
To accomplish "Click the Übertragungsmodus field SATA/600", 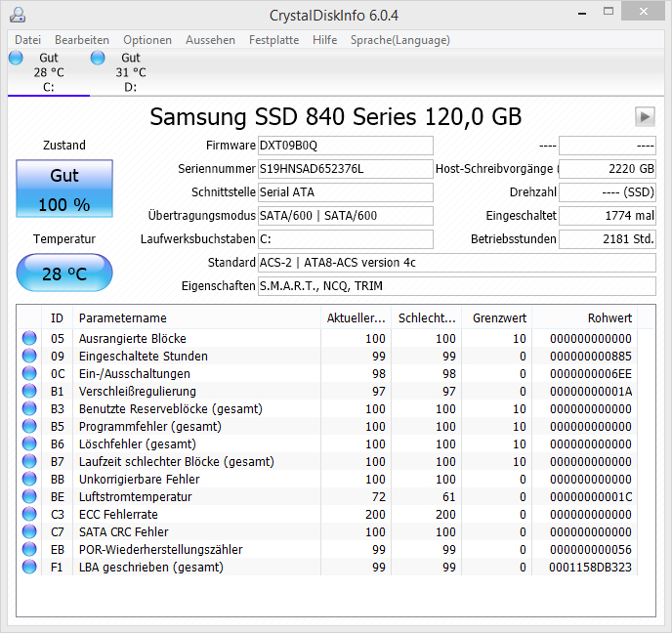I will pos(346,216).
